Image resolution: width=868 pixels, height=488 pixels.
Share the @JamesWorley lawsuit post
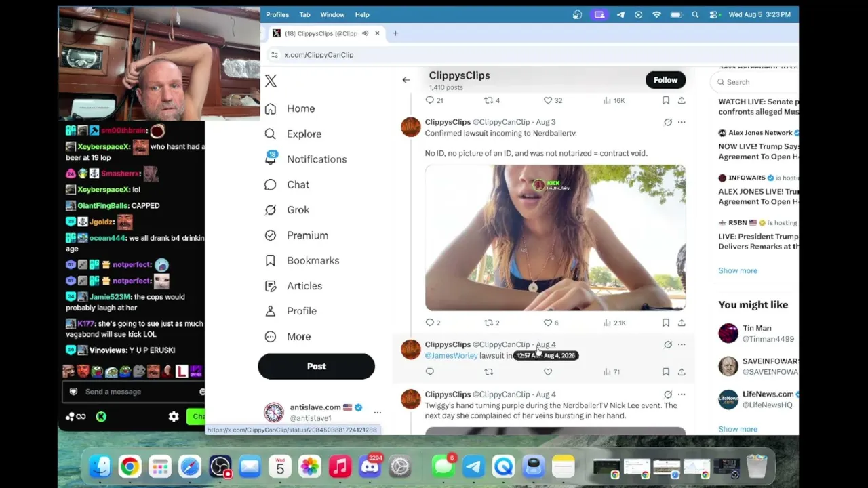click(x=682, y=371)
